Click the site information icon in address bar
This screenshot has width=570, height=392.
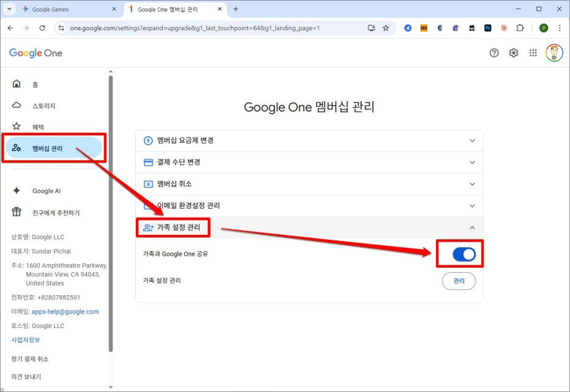(x=61, y=28)
